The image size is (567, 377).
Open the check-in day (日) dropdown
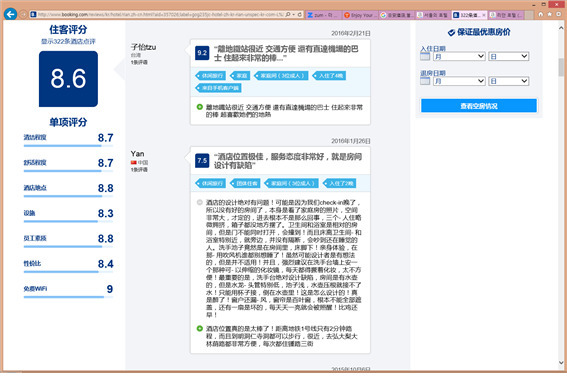click(509, 56)
